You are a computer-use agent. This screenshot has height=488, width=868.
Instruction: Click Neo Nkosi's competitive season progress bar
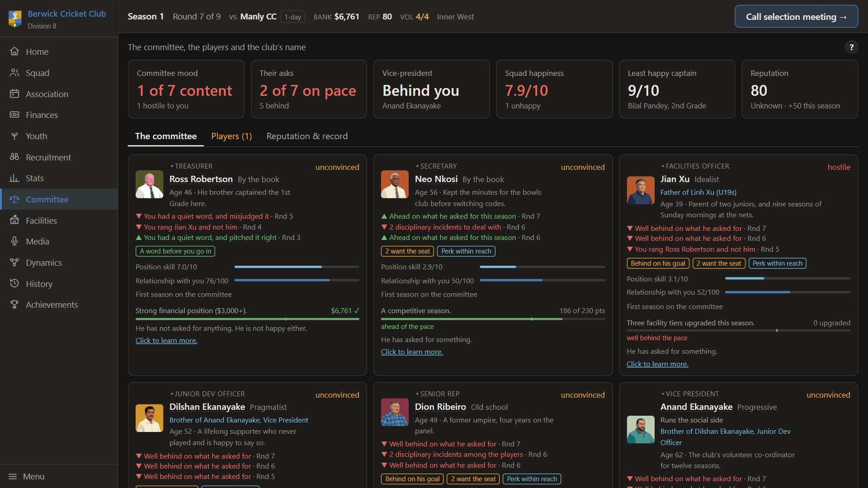(493, 319)
